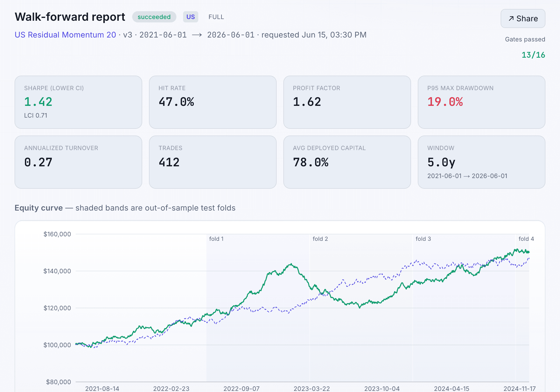Viewport: 560px width, 392px height.
Task: Click the $120,000 axis label
Action: 57,308
